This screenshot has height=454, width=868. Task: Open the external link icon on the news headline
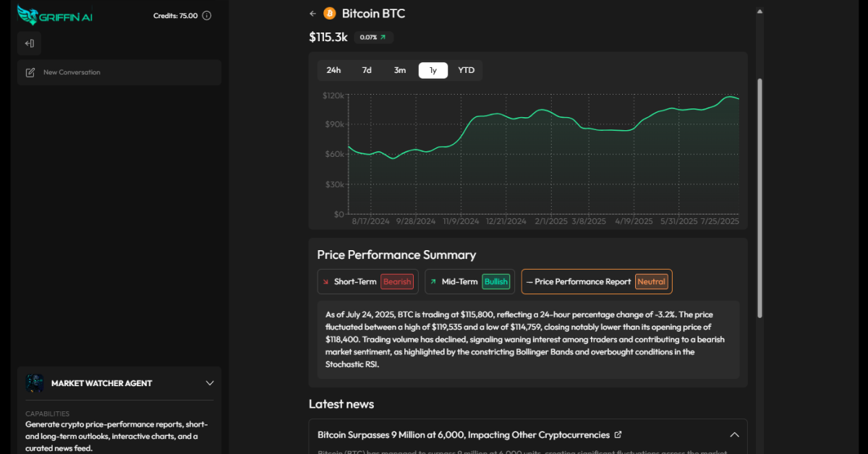pos(618,434)
